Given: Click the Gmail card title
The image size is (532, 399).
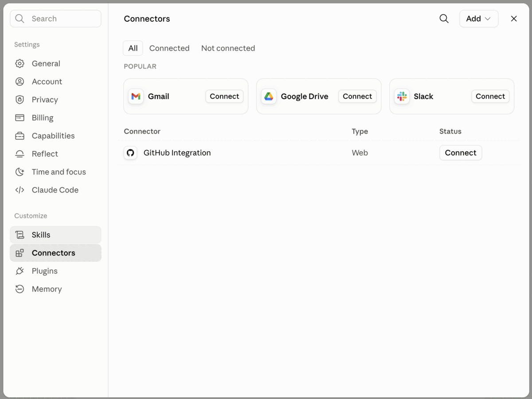Looking at the screenshot, I should point(159,97).
